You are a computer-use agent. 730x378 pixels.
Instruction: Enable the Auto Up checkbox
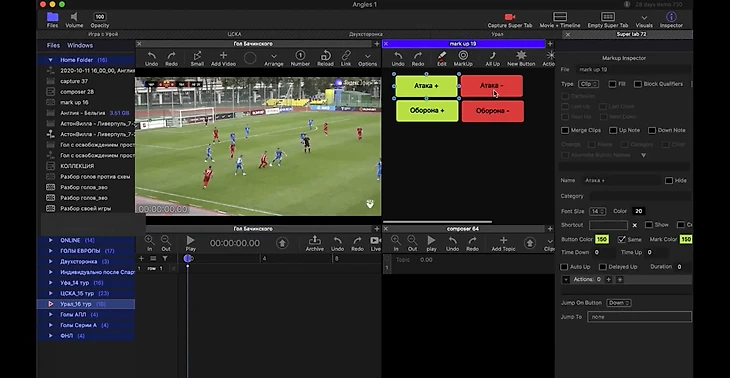tap(564, 267)
